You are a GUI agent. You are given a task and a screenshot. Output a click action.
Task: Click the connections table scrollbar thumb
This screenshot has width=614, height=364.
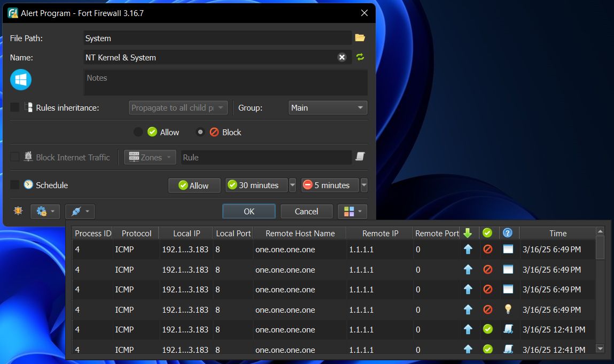[x=600, y=247]
